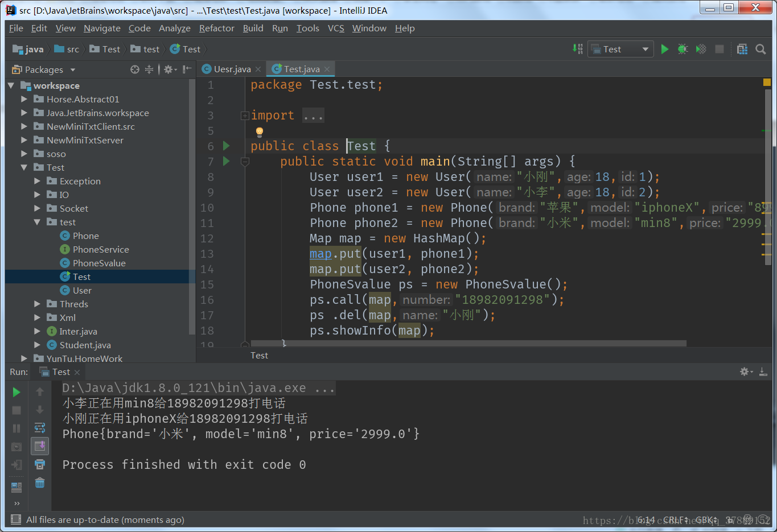Click the editor horizontal scrollbar
This screenshot has width=777, height=532.
tap(468, 344)
